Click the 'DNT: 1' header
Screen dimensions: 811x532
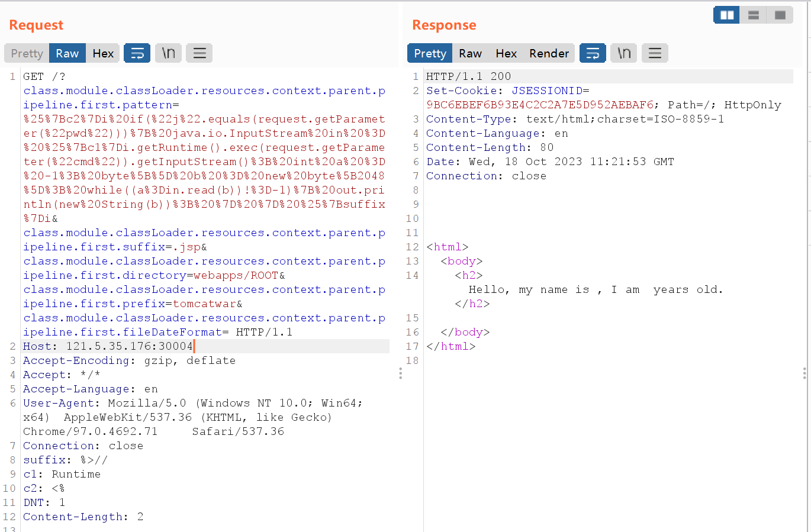click(x=44, y=502)
